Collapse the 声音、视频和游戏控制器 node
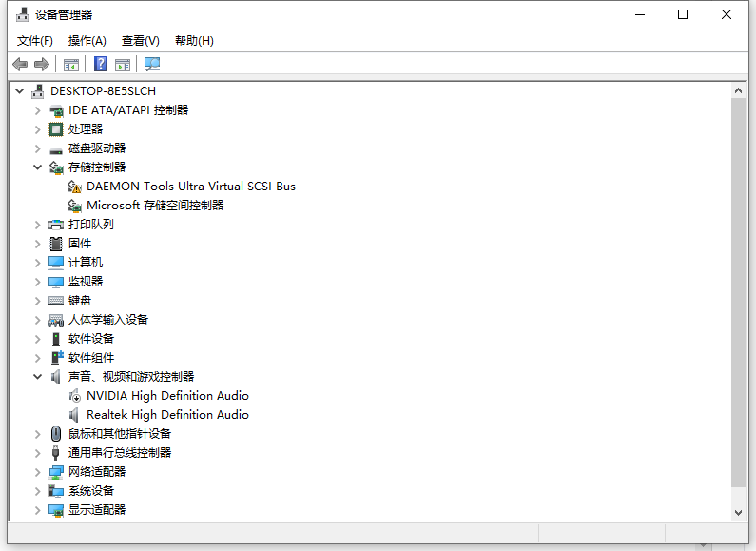The width and height of the screenshot is (756, 551). (38, 376)
